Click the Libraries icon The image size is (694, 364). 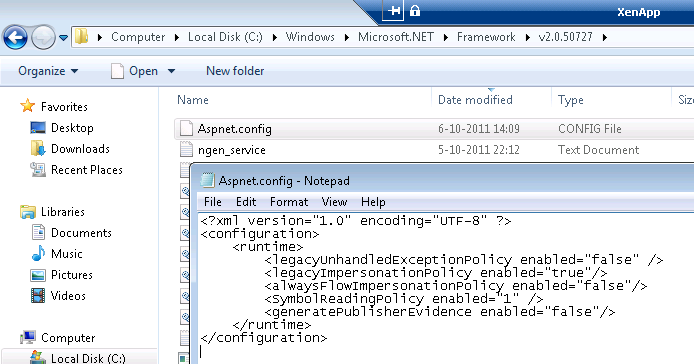point(27,212)
